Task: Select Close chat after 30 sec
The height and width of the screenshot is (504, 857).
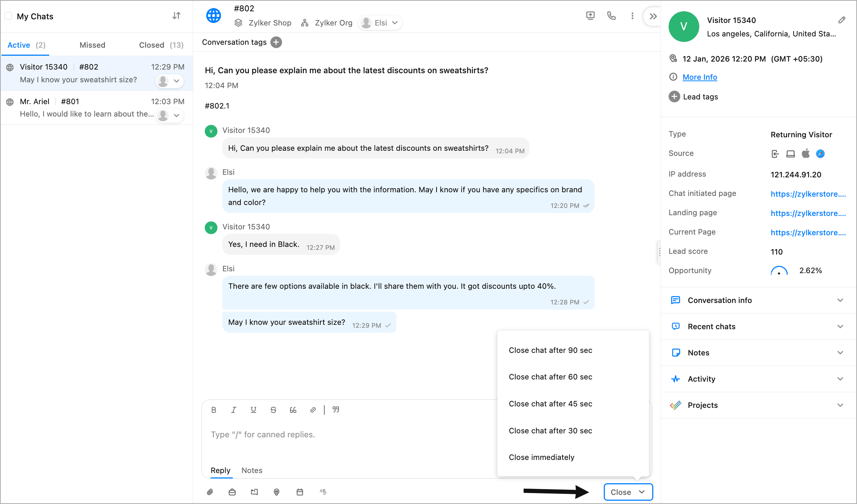Action: point(550,430)
